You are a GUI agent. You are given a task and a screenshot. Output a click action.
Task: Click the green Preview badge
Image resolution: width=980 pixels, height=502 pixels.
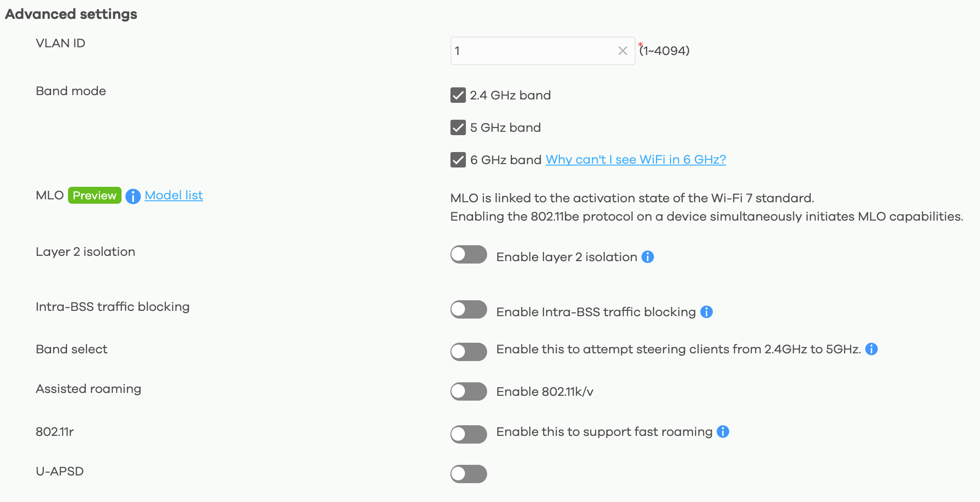[x=95, y=195]
